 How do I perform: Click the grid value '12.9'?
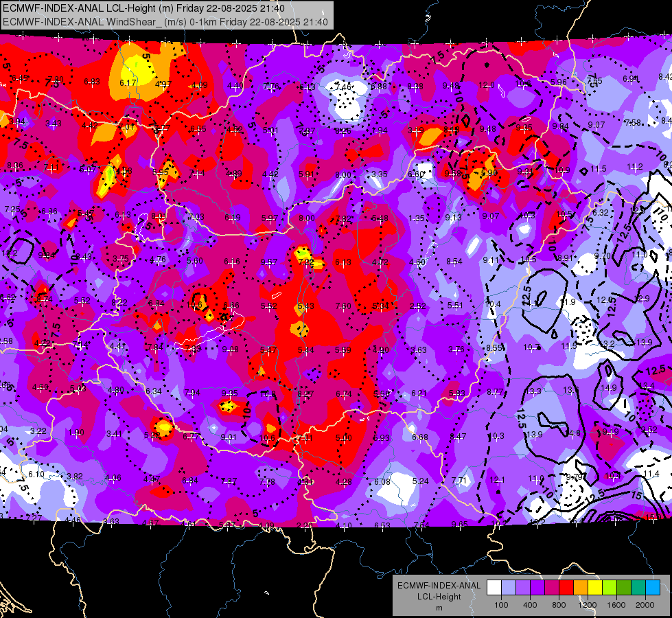tap(641, 299)
